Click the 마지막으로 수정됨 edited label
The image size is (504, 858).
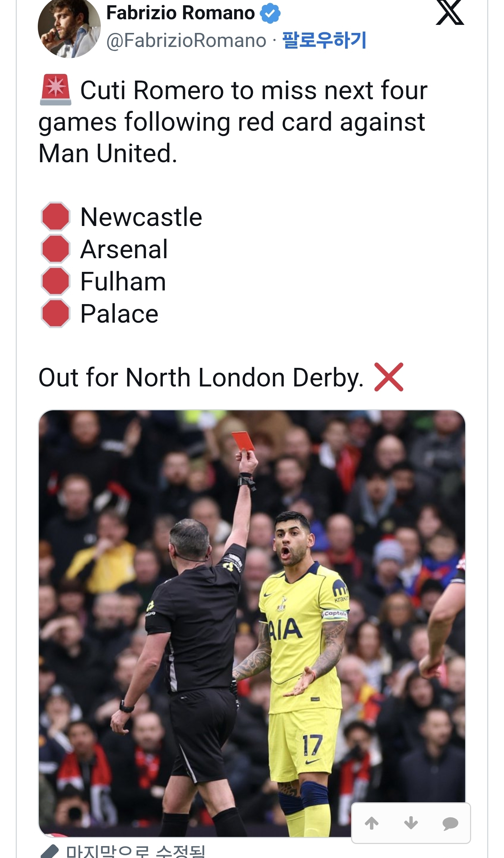[x=135, y=852]
